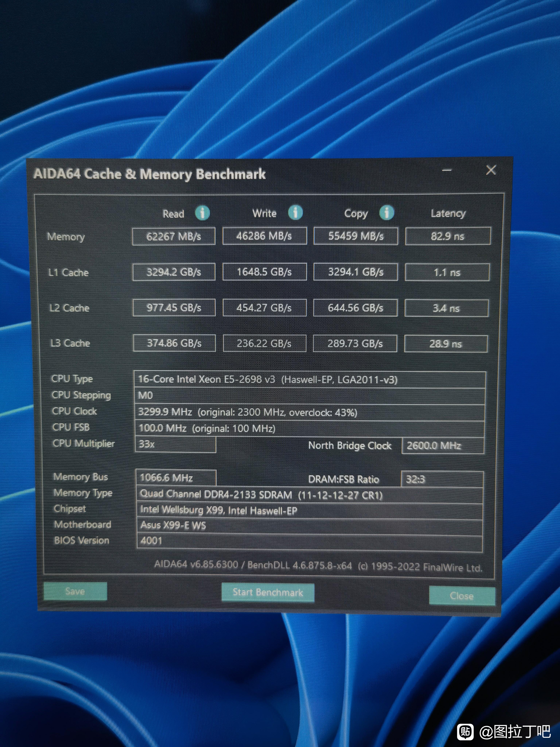Viewport: 560px width, 747px height.
Task: Click the CPU Type label
Action: (x=72, y=379)
